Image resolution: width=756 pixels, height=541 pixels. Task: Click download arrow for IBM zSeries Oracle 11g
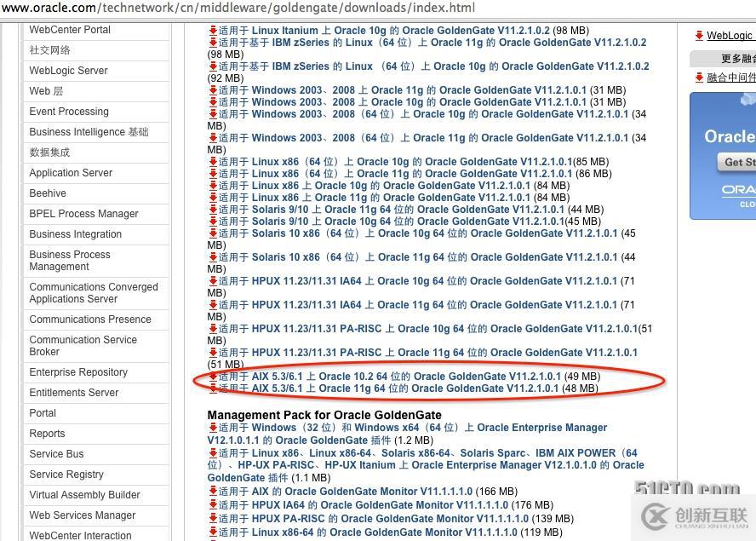click(x=213, y=42)
